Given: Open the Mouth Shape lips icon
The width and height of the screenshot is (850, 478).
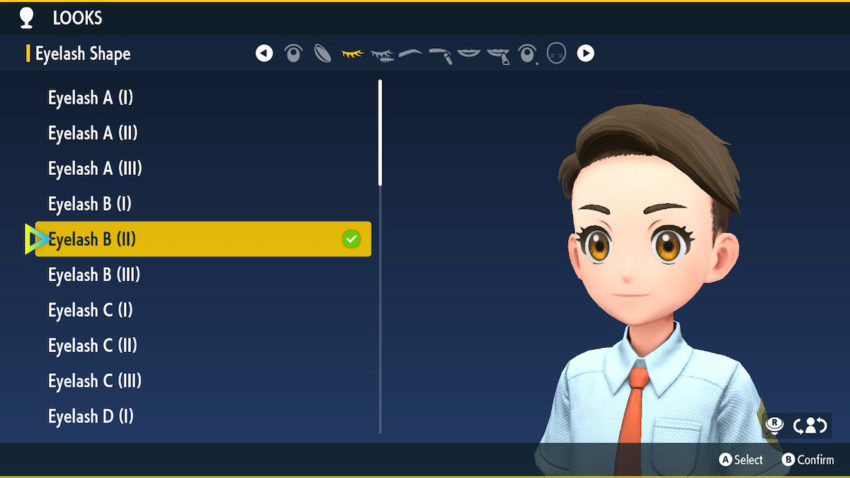Looking at the screenshot, I should coord(469,53).
